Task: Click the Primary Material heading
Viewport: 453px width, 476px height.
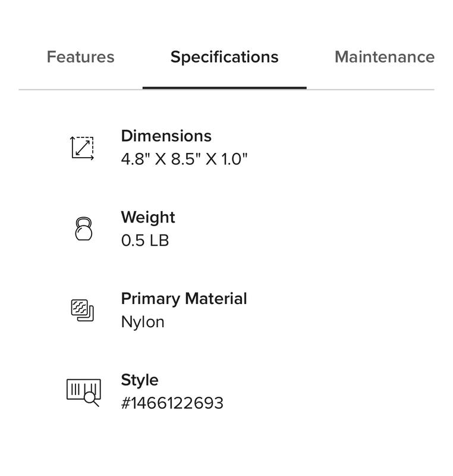Action: coord(184,298)
